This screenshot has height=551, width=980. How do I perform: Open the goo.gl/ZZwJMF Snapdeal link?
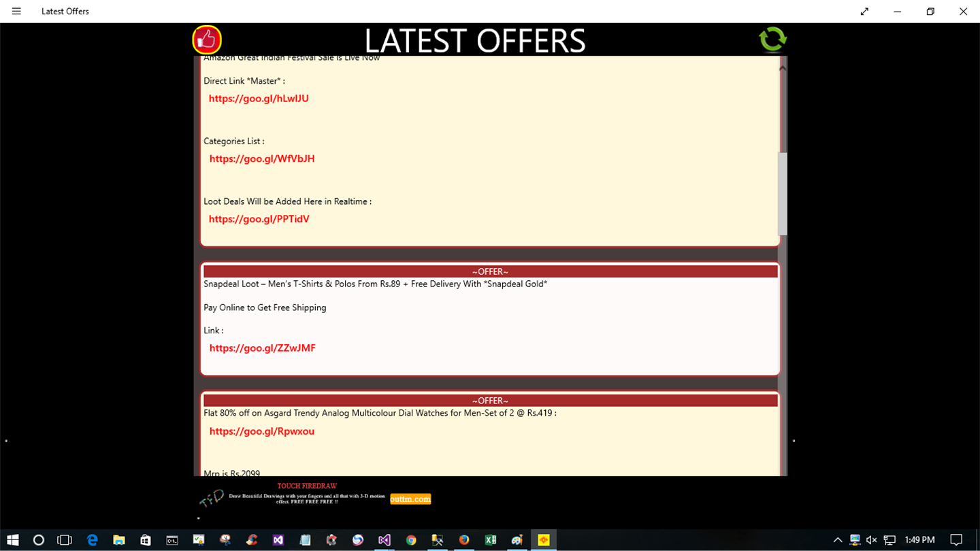coord(263,348)
